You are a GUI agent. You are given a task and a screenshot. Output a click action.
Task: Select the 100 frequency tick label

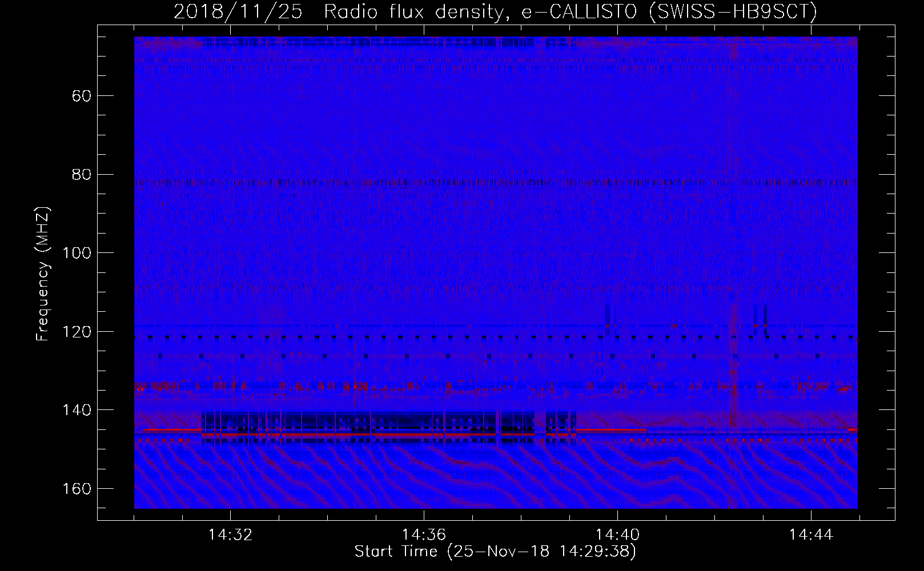77,253
